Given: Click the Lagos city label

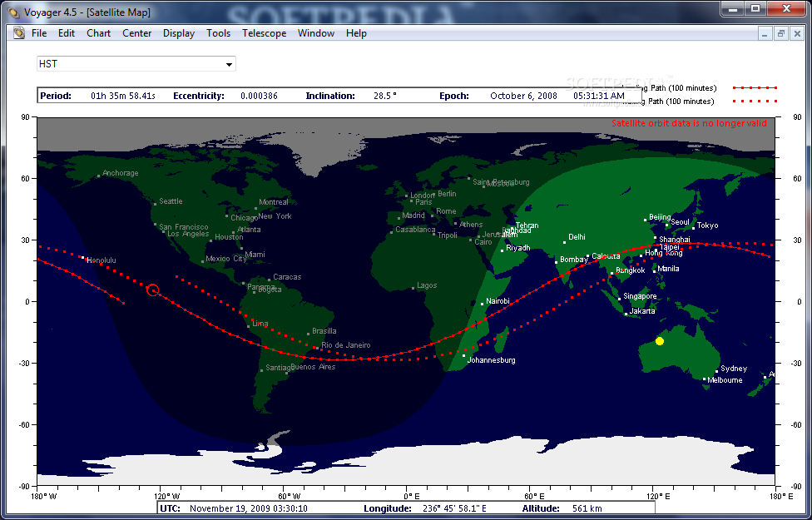Looking at the screenshot, I should (x=427, y=285).
